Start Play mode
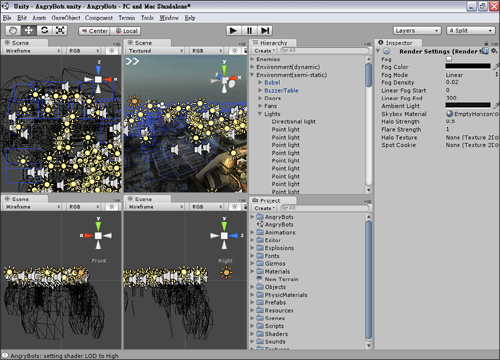The width and height of the screenshot is (500, 360). (233, 31)
